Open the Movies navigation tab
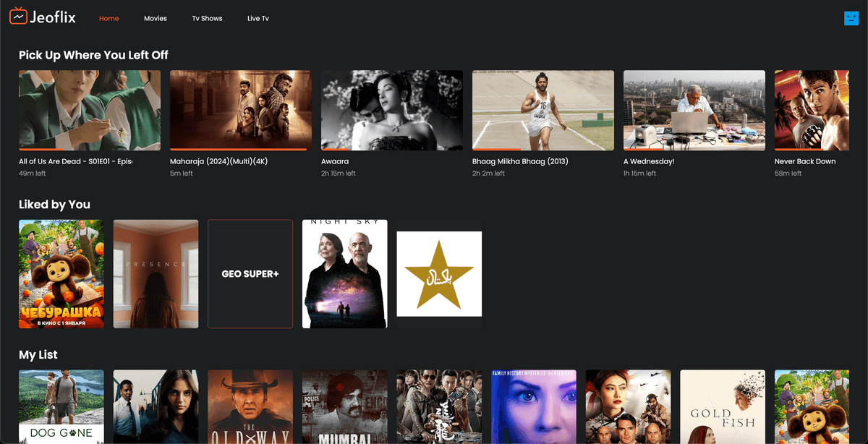This screenshot has height=444, width=868. [155, 19]
